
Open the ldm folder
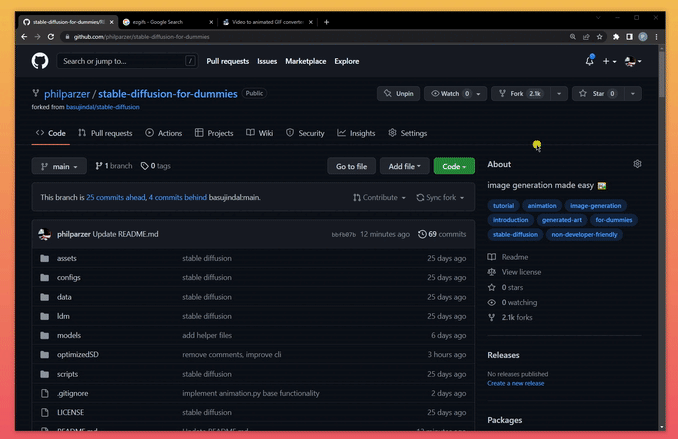[63, 316]
